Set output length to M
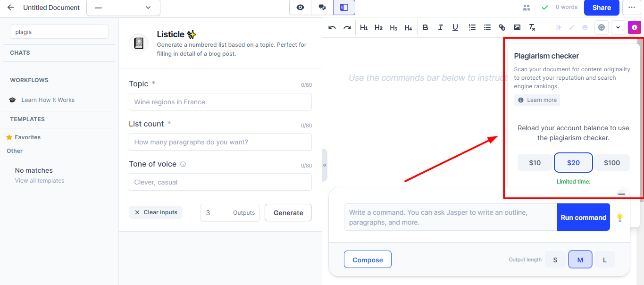Image resolution: width=644 pixels, height=285 pixels. pyautogui.click(x=580, y=260)
